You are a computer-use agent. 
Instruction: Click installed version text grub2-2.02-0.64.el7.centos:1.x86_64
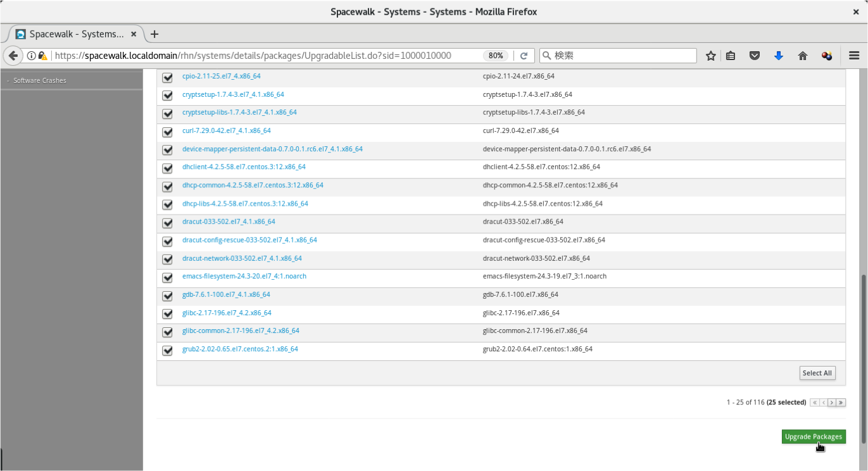click(x=538, y=349)
